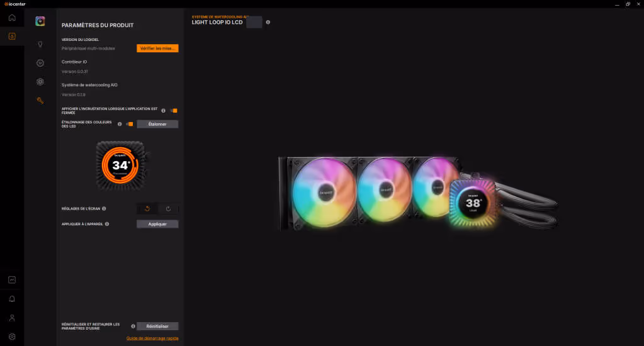Show info for Réglages de l'écran
644x346 pixels.
pyautogui.click(x=104, y=208)
